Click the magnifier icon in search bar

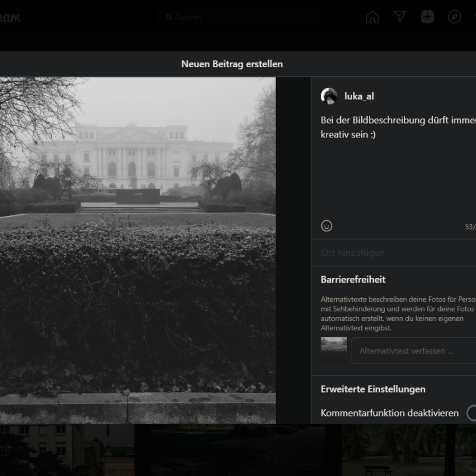[x=169, y=17]
